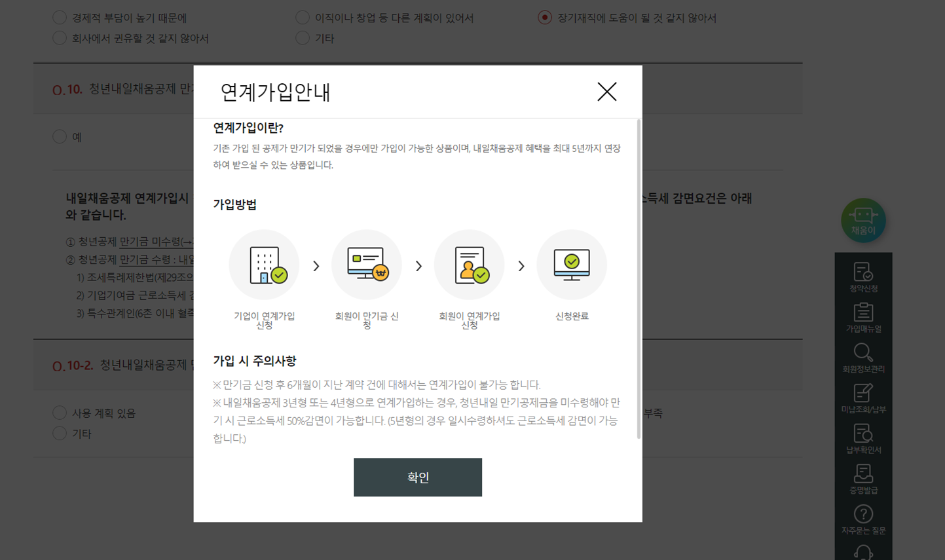The height and width of the screenshot is (560, 945).
Task: Click the 연계가입안내 dialog title
Action: pyautogui.click(x=275, y=92)
